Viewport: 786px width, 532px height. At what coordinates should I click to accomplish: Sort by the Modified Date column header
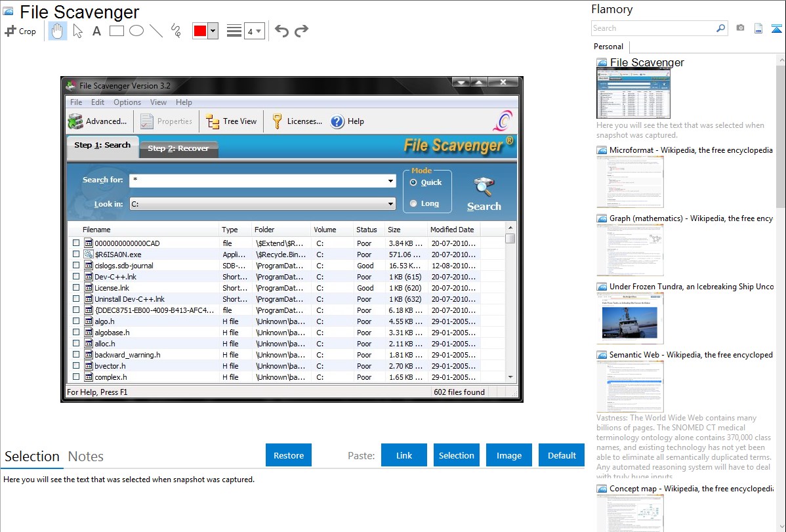(x=453, y=230)
